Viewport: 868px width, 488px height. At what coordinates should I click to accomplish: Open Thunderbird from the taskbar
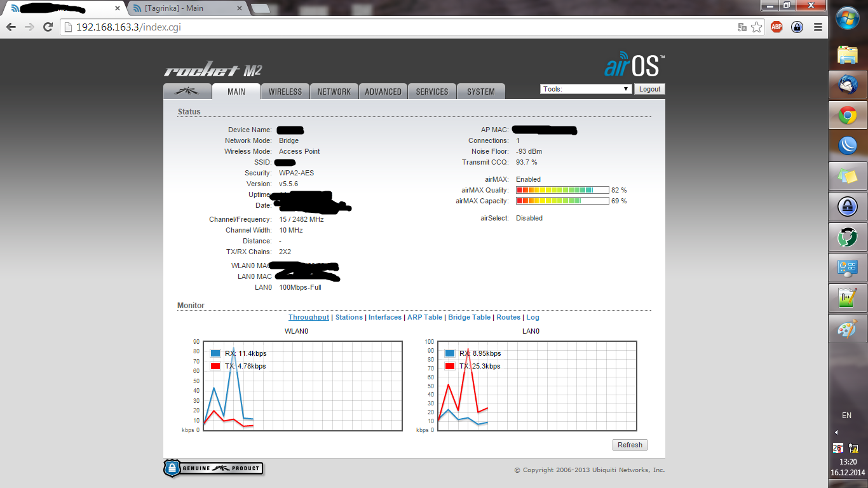click(848, 85)
